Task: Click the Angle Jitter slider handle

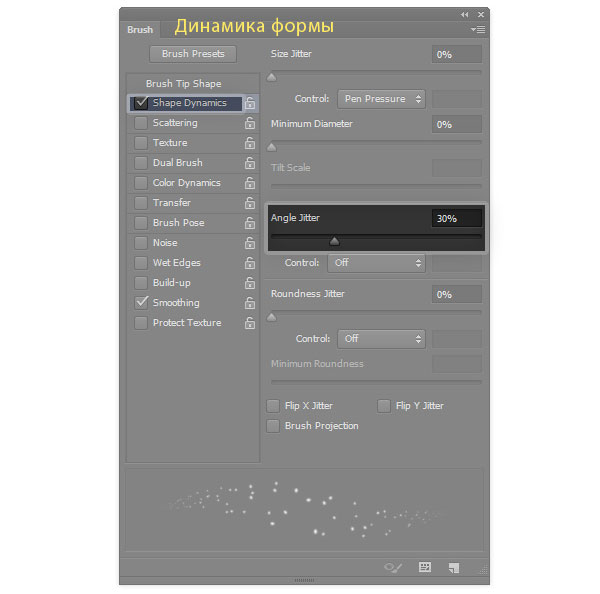Action: click(x=334, y=241)
